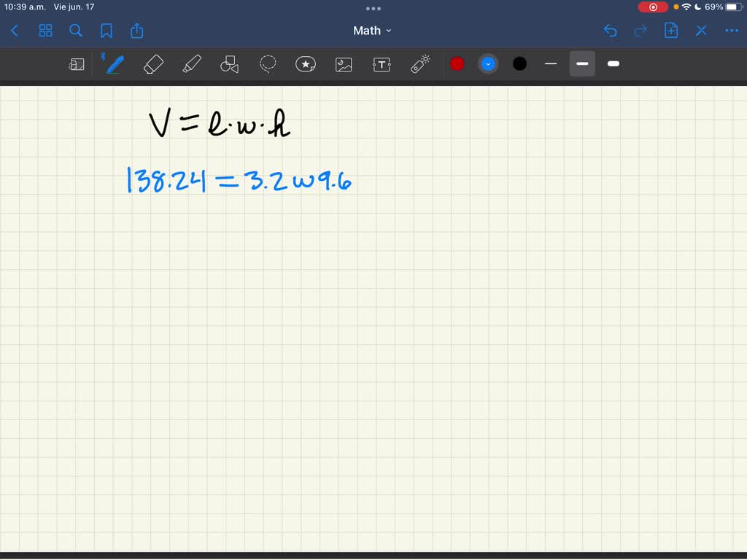
Task: Activate the Lasso selection tool
Action: (x=268, y=64)
